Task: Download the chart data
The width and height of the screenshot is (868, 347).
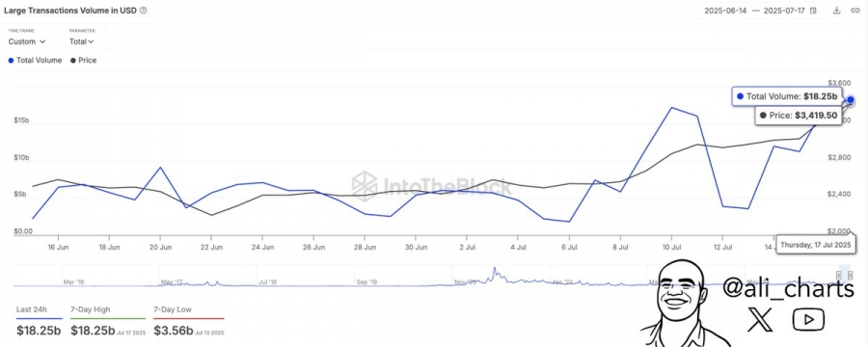Action: pyautogui.click(x=837, y=11)
